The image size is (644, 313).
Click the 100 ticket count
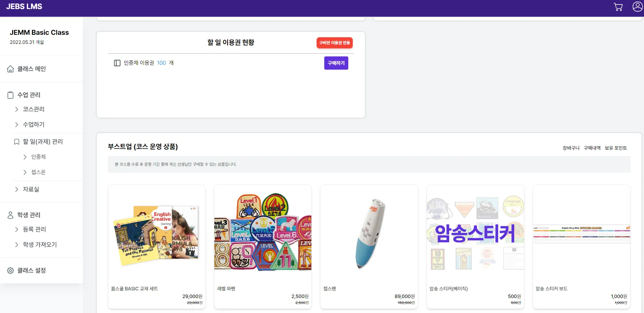pos(161,63)
